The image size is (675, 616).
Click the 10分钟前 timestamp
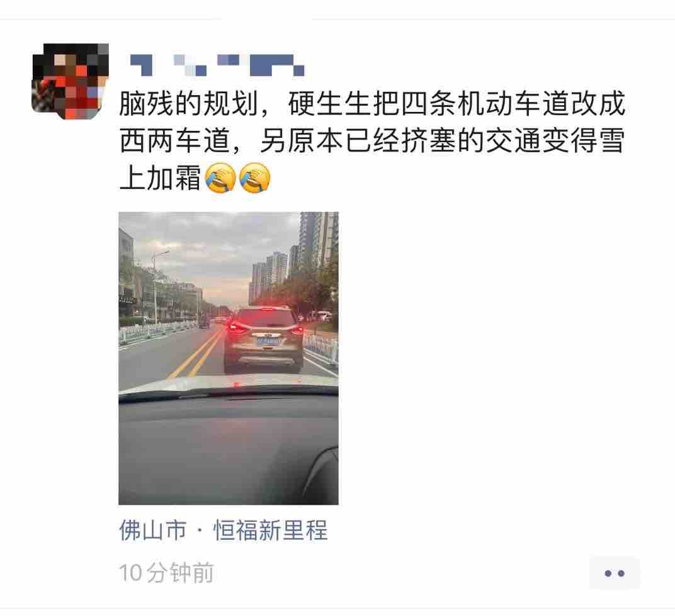pyautogui.click(x=167, y=573)
